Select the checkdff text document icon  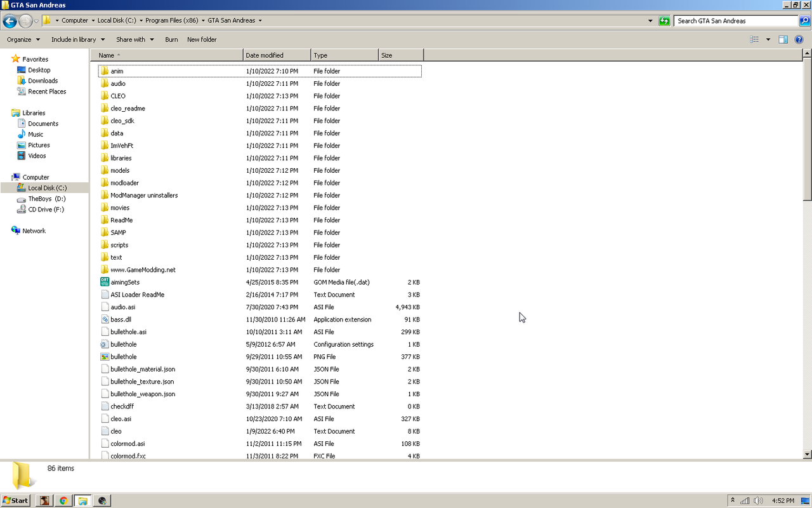point(105,406)
